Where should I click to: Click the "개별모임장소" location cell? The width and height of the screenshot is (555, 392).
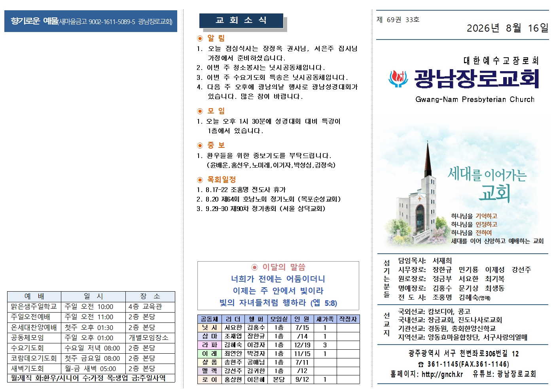tap(150, 338)
